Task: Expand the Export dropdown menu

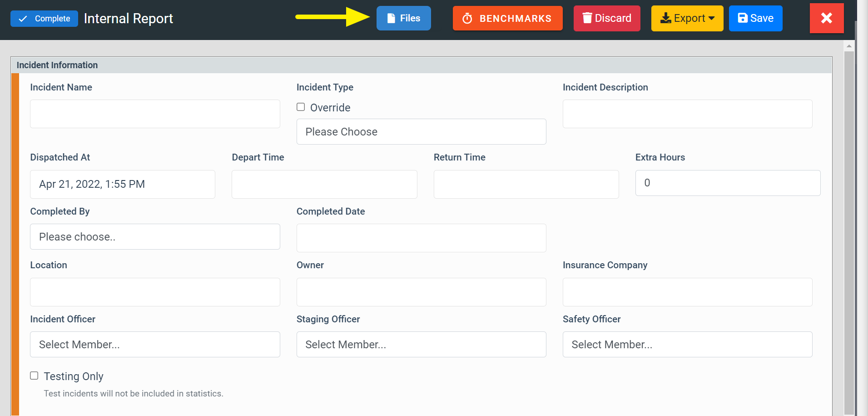Action: pos(687,18)
